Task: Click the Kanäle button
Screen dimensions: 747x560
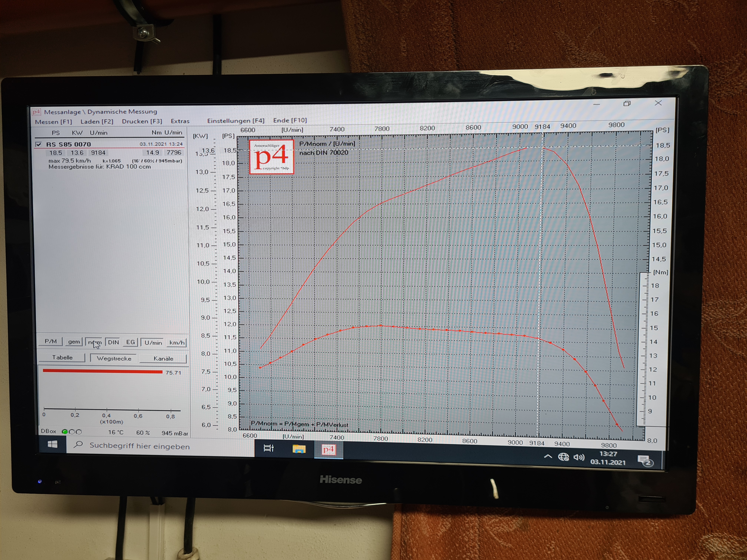Action: (163, 359)
